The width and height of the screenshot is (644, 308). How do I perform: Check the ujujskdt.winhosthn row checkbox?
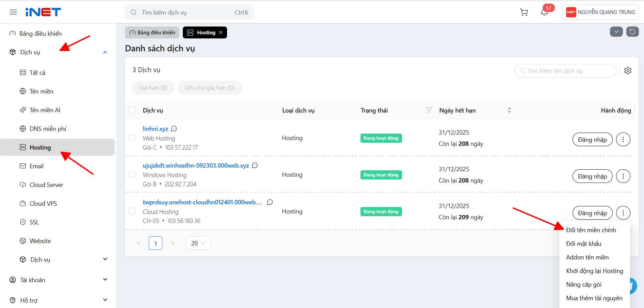point(132,174)
